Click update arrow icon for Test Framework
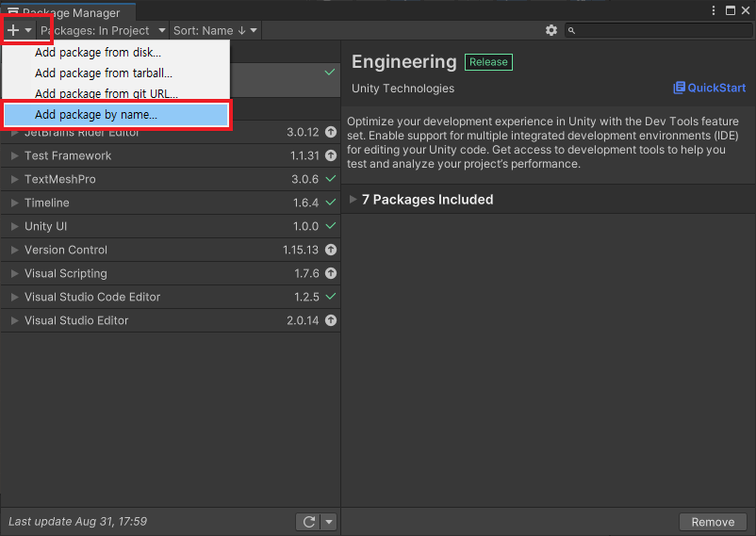This screenshot has width=756, height=536. (x=331, y=155)
